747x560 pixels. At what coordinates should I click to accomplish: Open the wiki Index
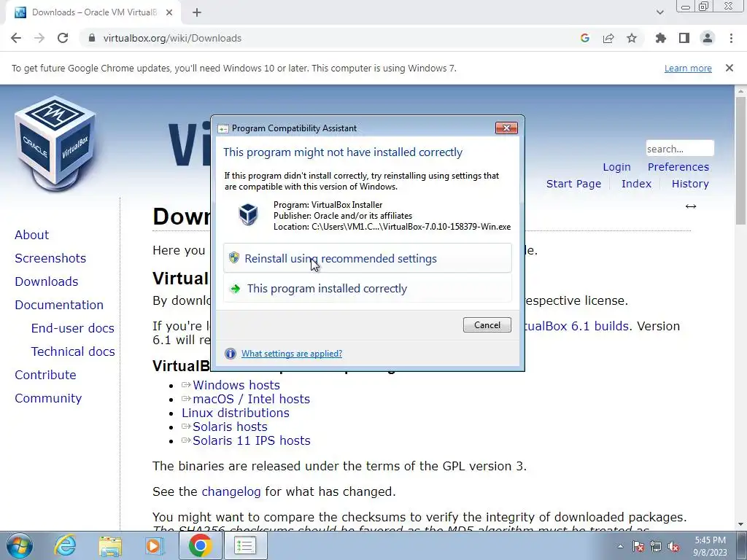point(636,184)
